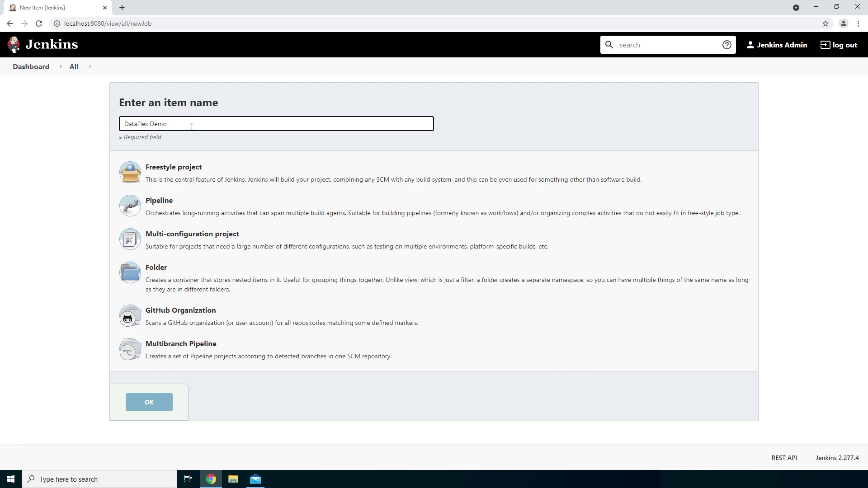The width and height of the screenshot is (868, 488).
Task: Open Jenkins Admin user profile
Action: (777, 45)
